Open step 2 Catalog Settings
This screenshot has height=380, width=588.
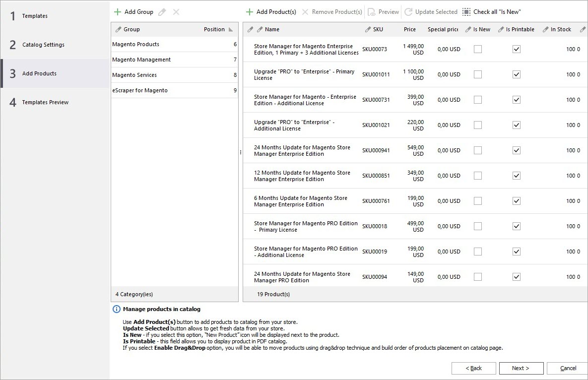point(55,45)
